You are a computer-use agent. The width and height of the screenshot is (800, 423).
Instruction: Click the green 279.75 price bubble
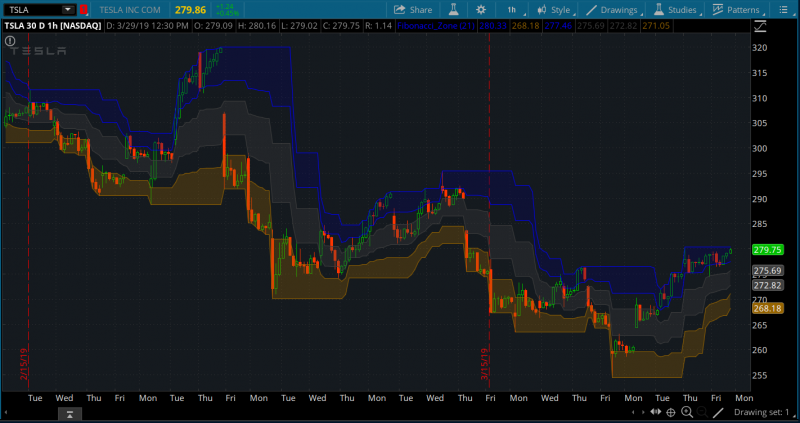pos(767,250)
